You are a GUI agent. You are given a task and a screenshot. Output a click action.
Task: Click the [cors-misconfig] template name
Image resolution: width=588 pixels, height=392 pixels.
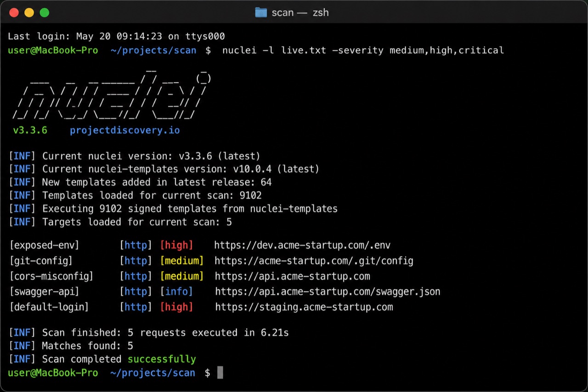click(x=51, y=276)
